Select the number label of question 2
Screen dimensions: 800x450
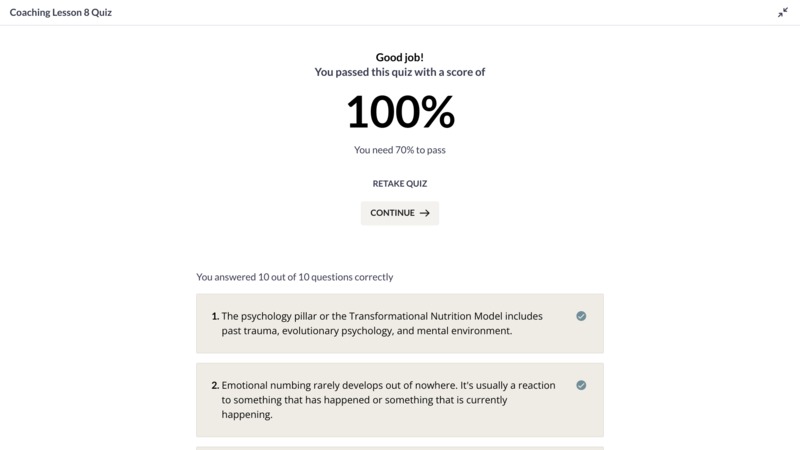215,385
